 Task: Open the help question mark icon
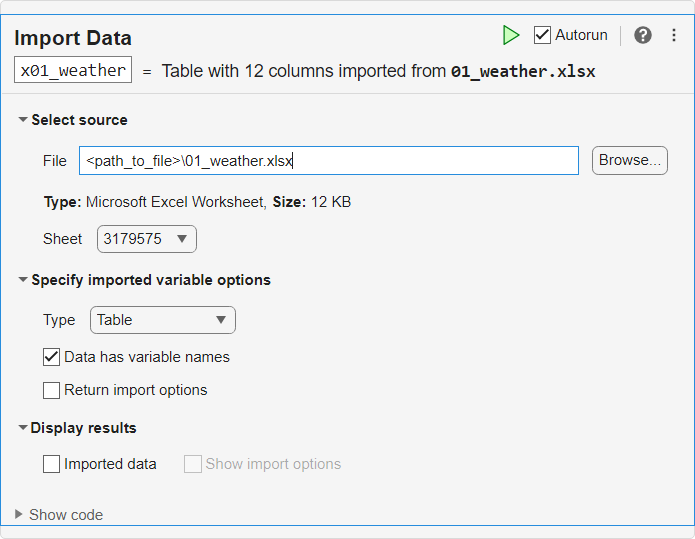click(x=643, y=35)
